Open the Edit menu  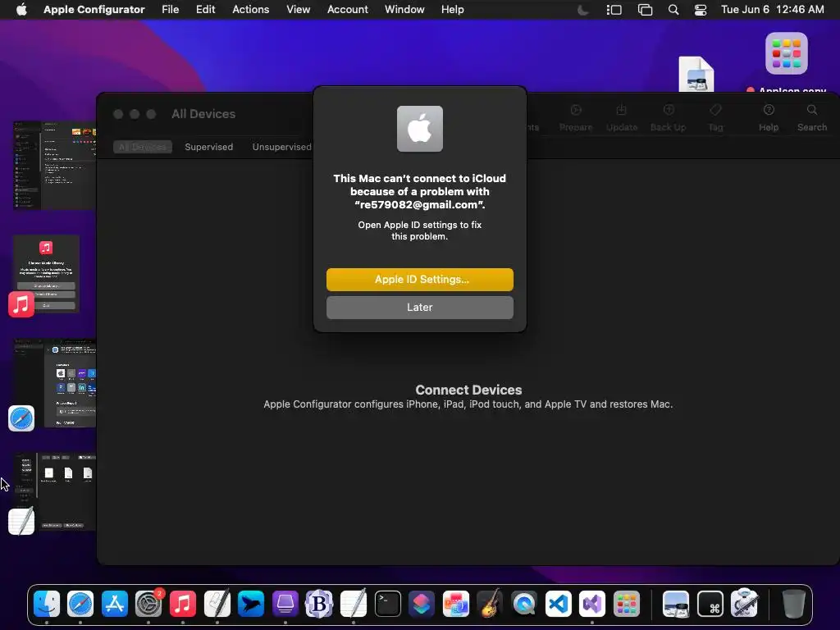click(205, 10)
